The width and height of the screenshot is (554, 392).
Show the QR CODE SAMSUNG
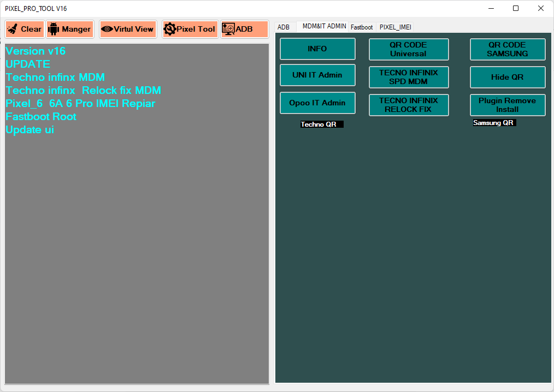point(508,49)
